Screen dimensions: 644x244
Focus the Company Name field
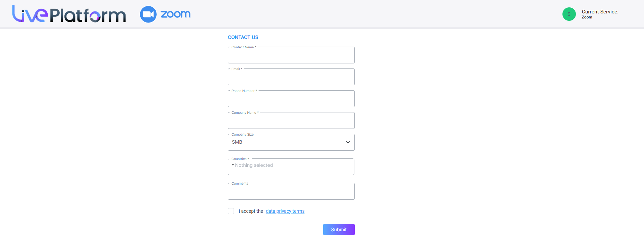coord(291,120)
